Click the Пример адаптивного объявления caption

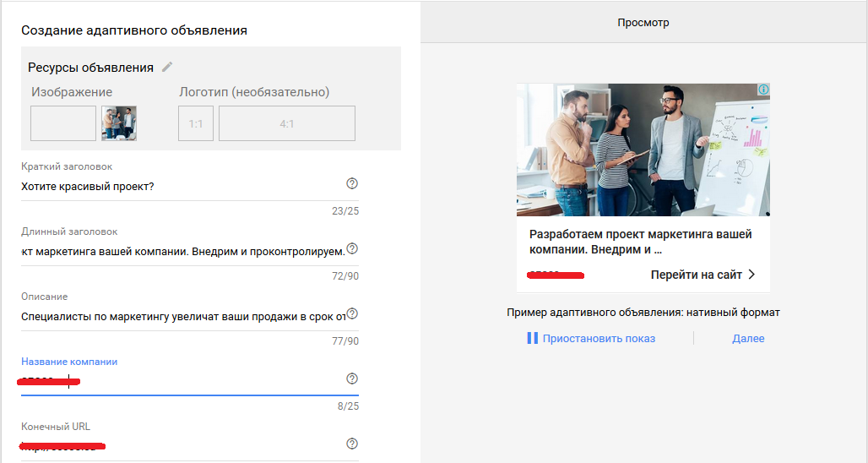643,313
